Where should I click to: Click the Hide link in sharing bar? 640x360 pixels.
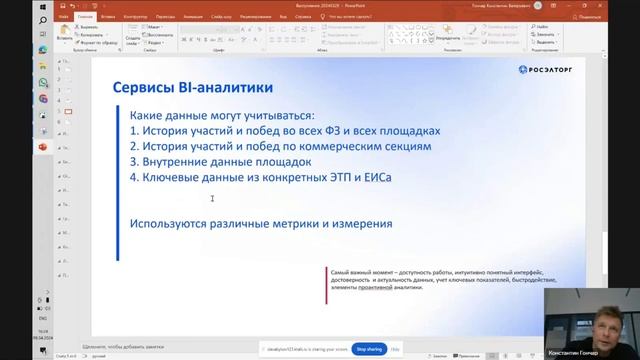(395, 349)
